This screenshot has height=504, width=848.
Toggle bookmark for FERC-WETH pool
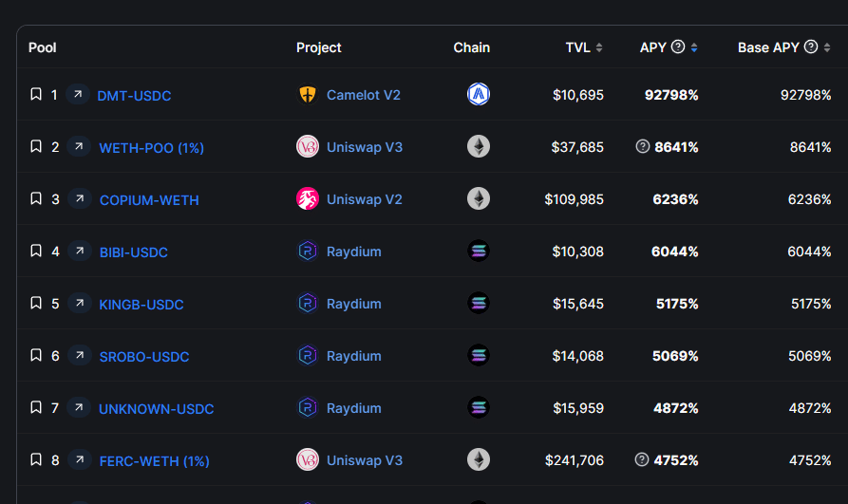click(36, 460)
